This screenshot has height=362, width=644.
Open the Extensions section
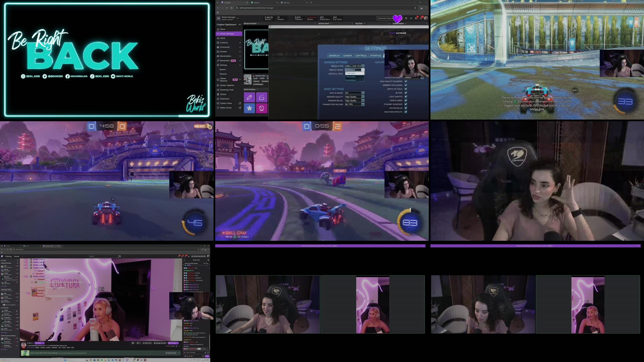(224, 99)
